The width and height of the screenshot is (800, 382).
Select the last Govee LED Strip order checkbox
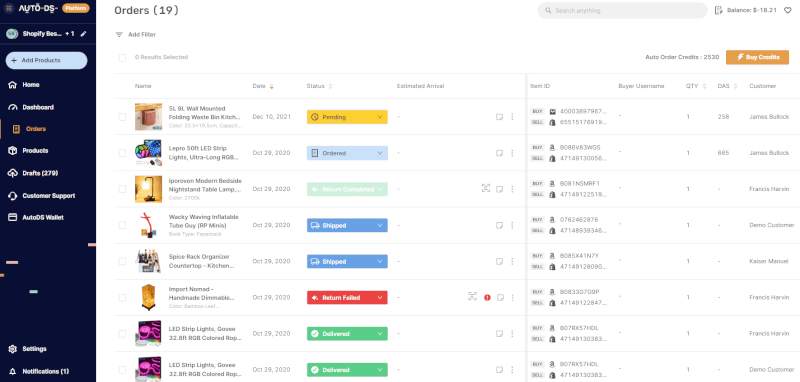click(122, 370)
